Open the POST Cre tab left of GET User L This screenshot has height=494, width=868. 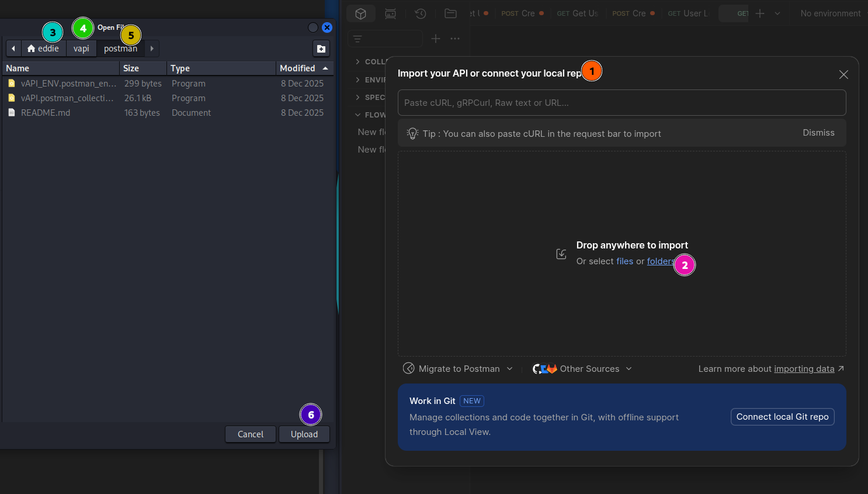pos(633,13)
